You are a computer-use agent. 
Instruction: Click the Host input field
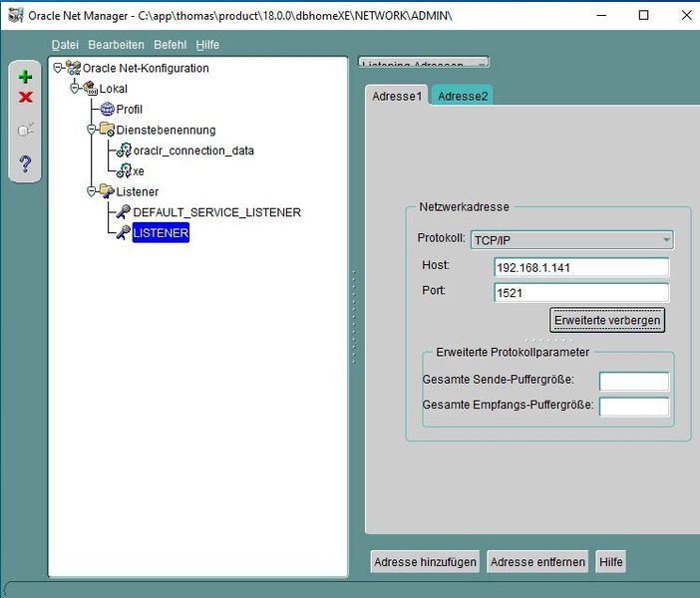[x=581, y=267]
